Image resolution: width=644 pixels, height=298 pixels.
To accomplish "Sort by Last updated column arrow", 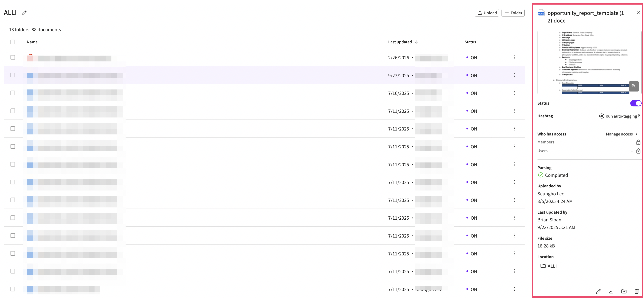I will 416,42.
